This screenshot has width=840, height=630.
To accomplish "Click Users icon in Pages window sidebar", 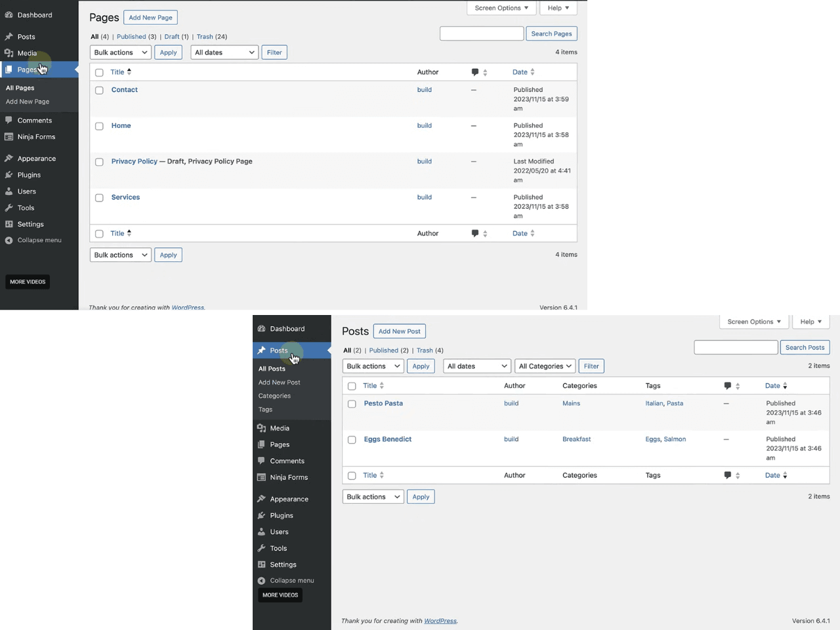I will [9, 191].
